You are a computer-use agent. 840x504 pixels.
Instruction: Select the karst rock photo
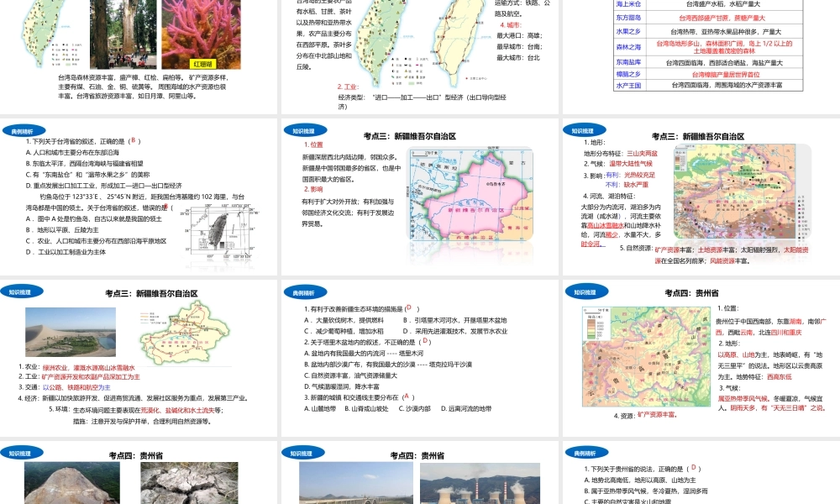click(x=71, y=483)
